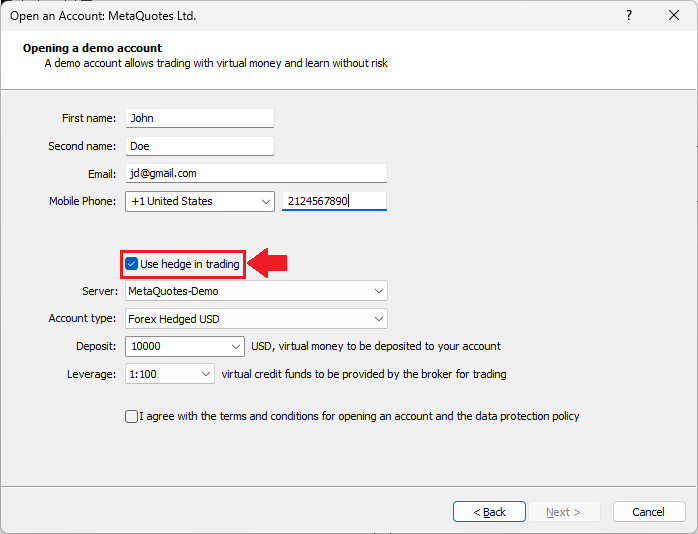The height and width of the screenshot is (534, 698).
Task: Open the Server dropdown list
Action: tap(378, 291)
